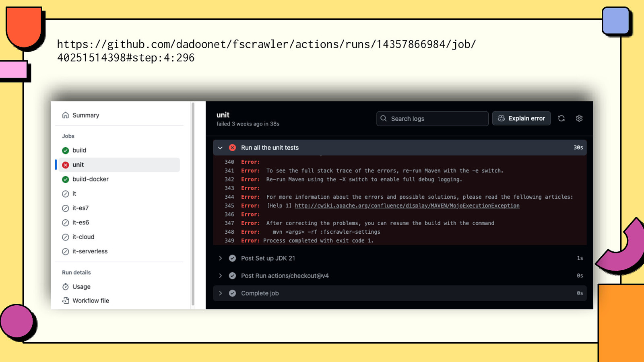Screen dimensions: 644x362
Task: Click log line number 345
Action: coord(229,206)
